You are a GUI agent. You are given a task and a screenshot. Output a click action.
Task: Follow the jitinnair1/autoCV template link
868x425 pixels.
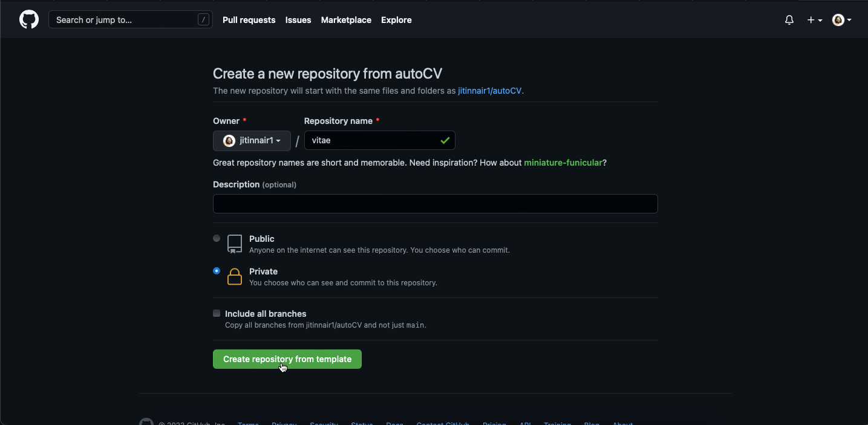tap(489, 91)
